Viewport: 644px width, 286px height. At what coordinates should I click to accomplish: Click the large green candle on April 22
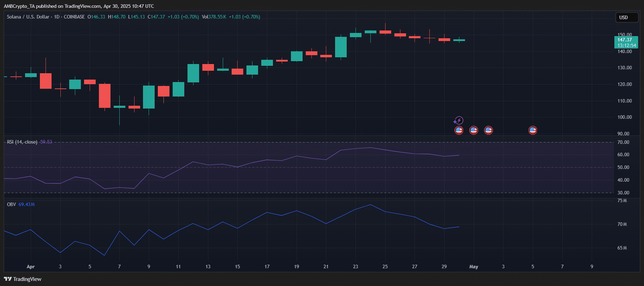(x=341, y=47)
